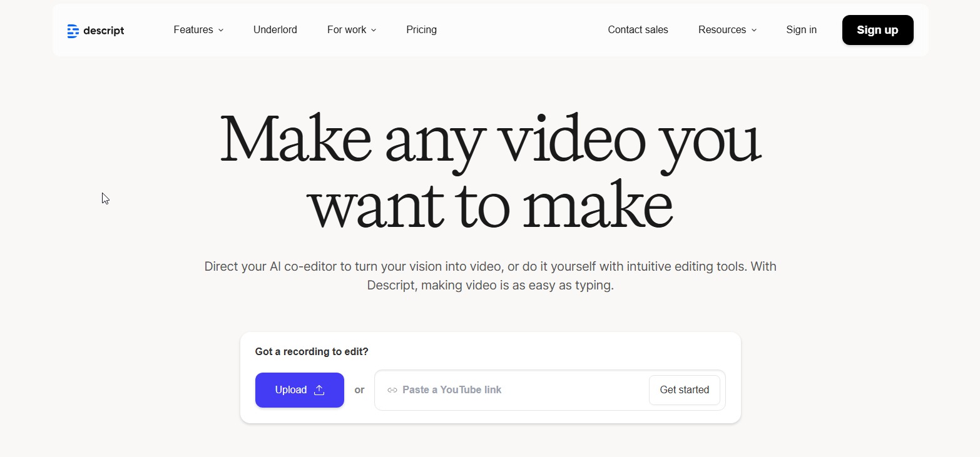The width and height of the screenshot is (980, 457).
Task: Expand the For work menu chevron
Action: tap(374, 30)
